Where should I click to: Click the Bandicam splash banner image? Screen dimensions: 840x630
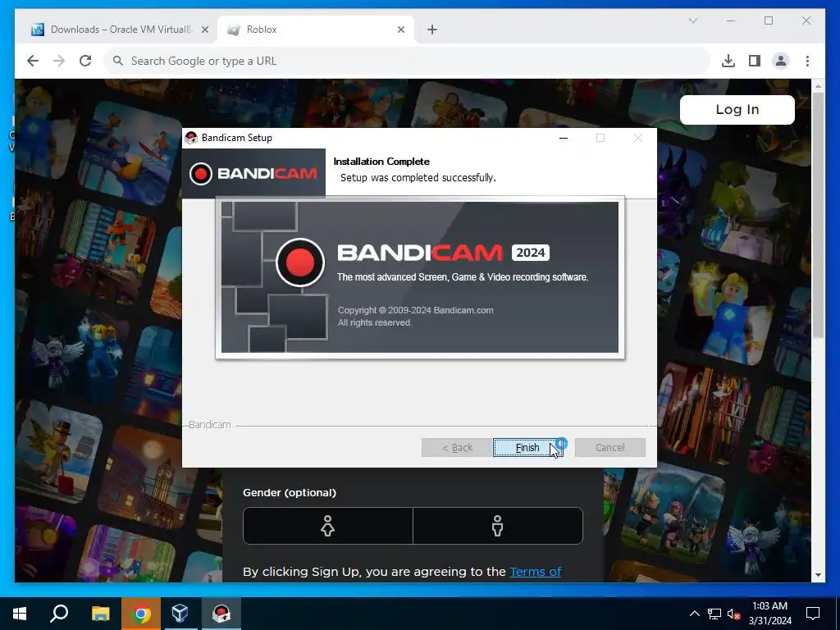420,277
